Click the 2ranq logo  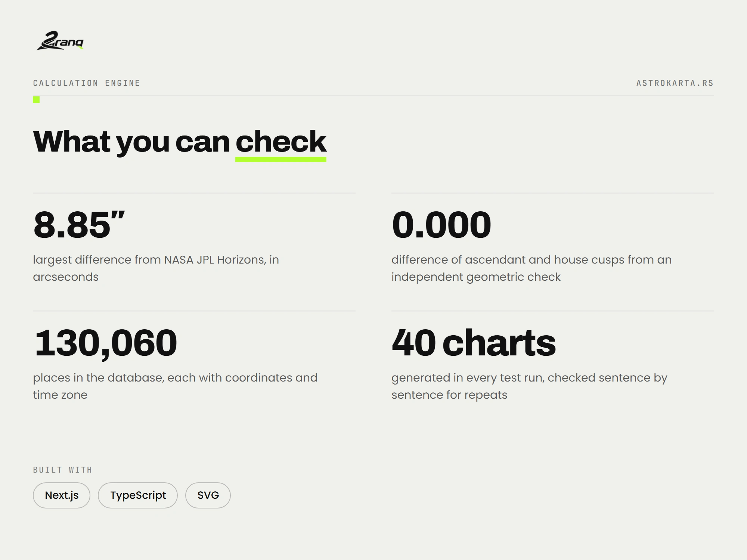pos(60,40)
